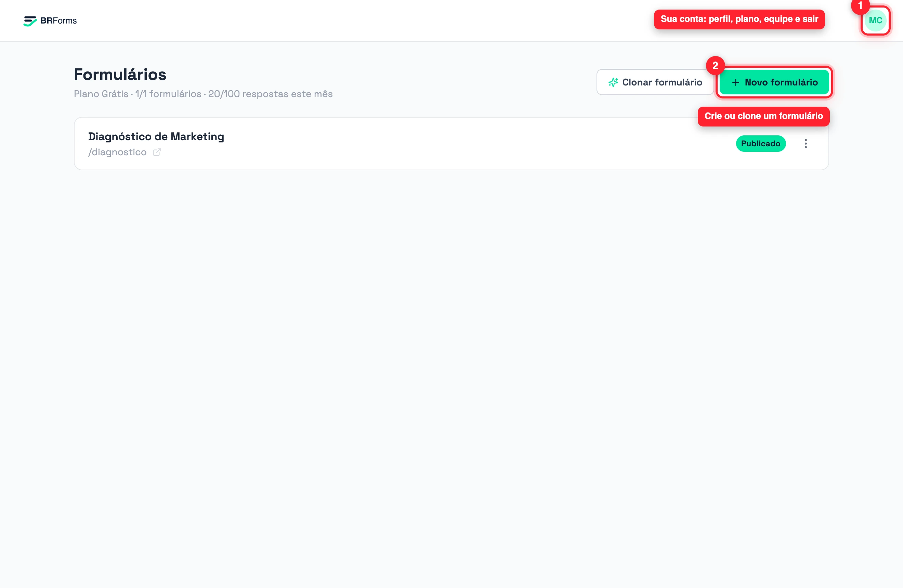The height and width of the screenshot is (588, 903).
Task: Follow the /diagnostico slug link
Action: point(117,152)
